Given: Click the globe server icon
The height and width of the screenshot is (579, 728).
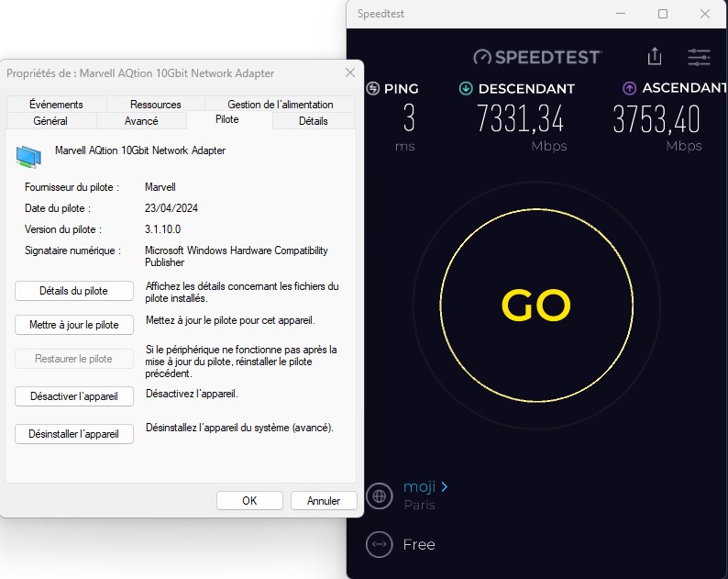Looking at the screenshot, I should [379, 496].
